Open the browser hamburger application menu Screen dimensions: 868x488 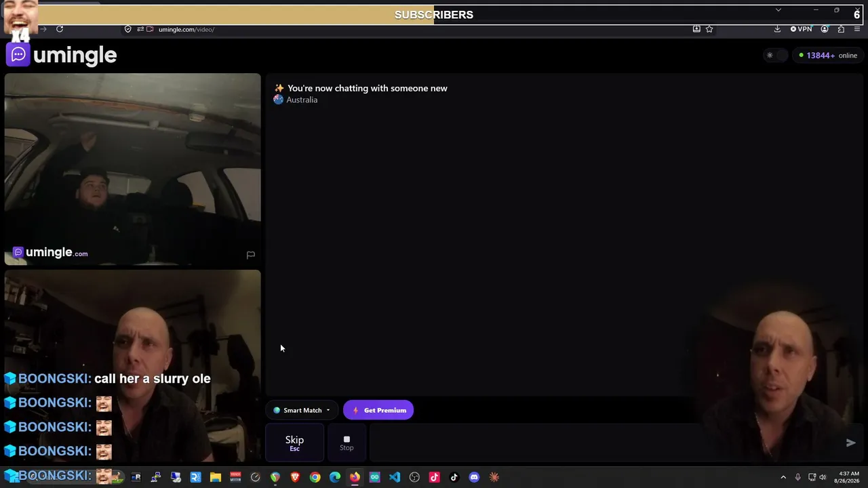[857, 29]
